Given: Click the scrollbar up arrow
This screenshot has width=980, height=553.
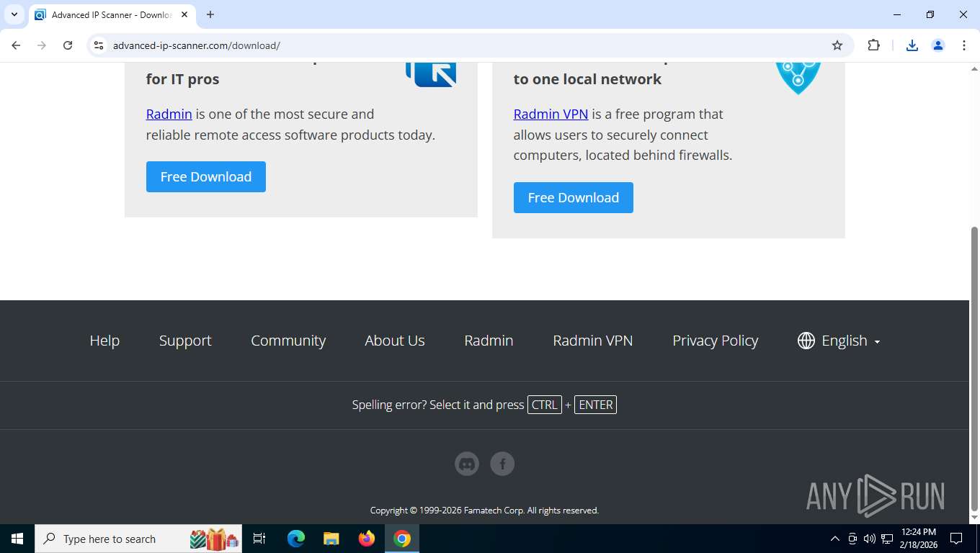Looking at the screenshot, I should pos(974,68).
